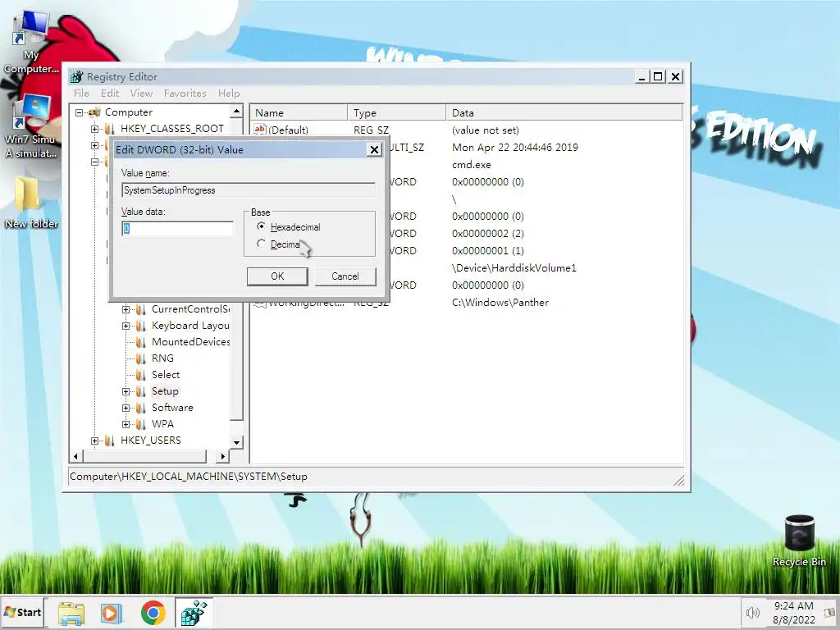Click the Start button
The width and height of the screenshot is (840, 630).
point(23,612)
